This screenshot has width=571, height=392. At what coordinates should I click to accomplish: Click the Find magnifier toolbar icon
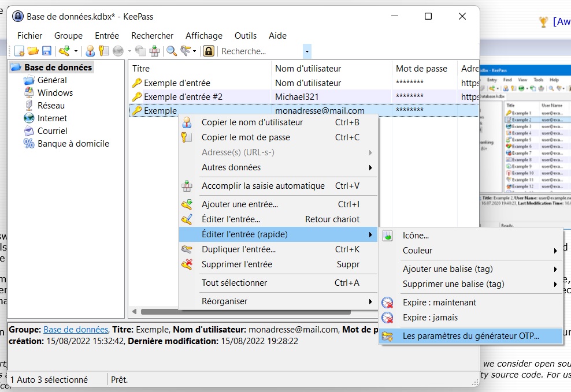point(172,51)
